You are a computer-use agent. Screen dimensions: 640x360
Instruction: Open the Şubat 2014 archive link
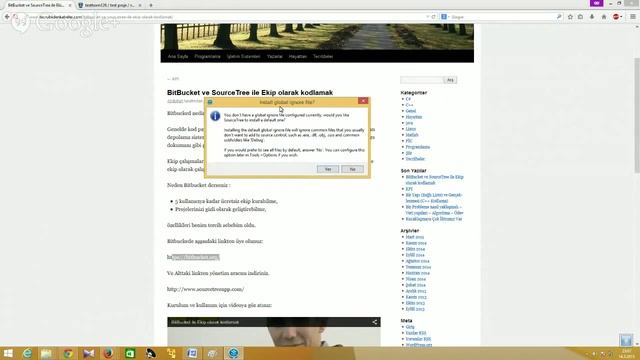(x=416, y=285)
